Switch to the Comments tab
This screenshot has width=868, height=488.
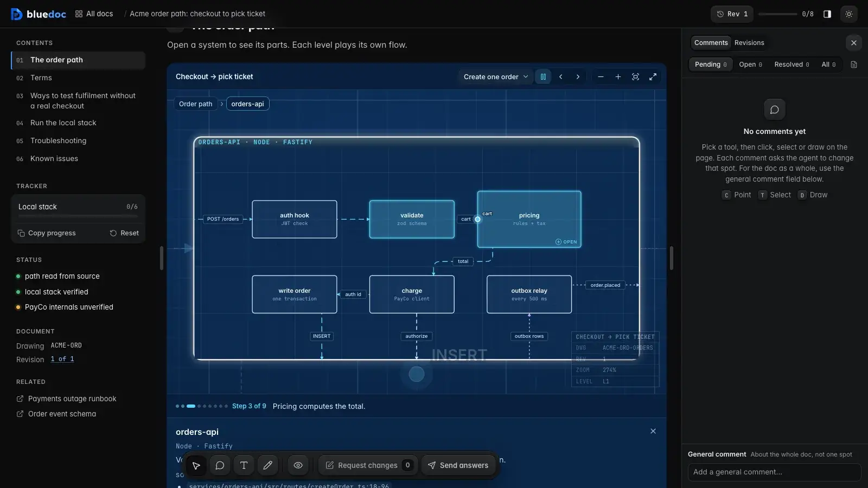(711, 43)
